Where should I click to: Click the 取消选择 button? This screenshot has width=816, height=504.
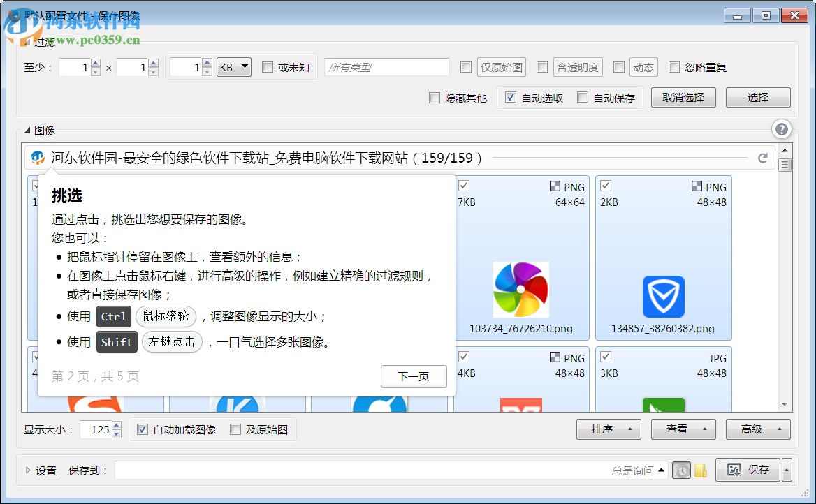(683, 97)
